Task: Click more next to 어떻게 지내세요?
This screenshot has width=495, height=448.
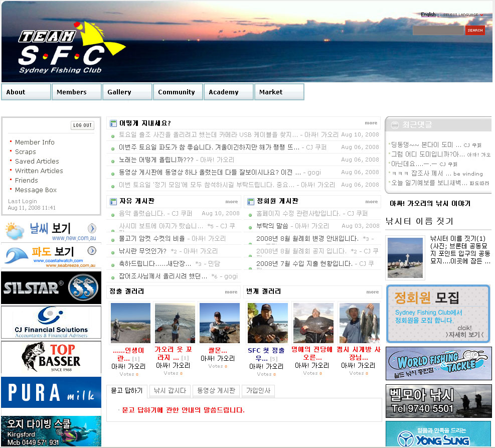Action: click(x=371, y=123)
